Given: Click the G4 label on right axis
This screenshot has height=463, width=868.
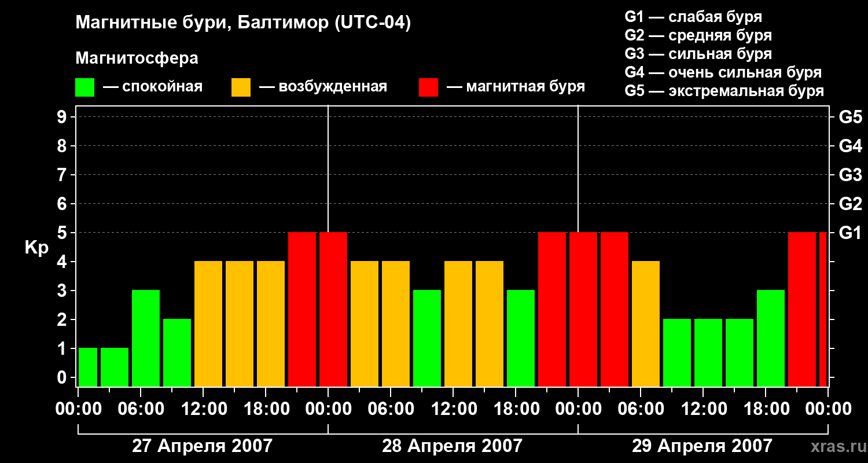Looking at the screenshot, I should point(850,146).
